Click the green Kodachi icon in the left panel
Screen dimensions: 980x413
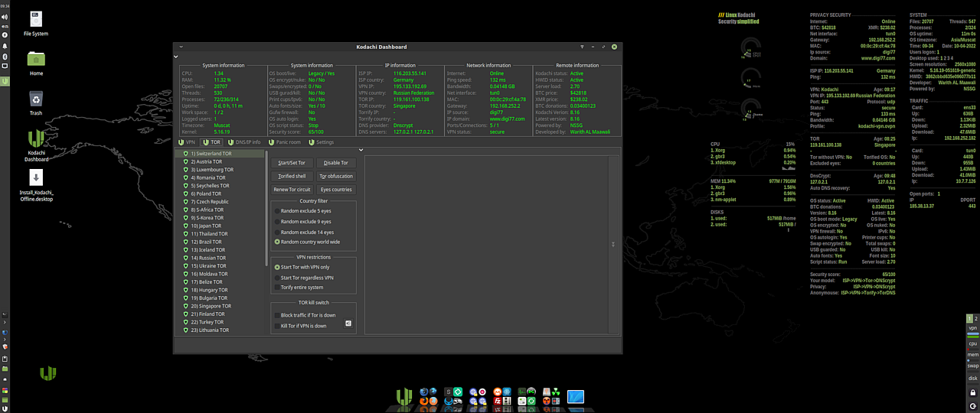click(5, 81)
